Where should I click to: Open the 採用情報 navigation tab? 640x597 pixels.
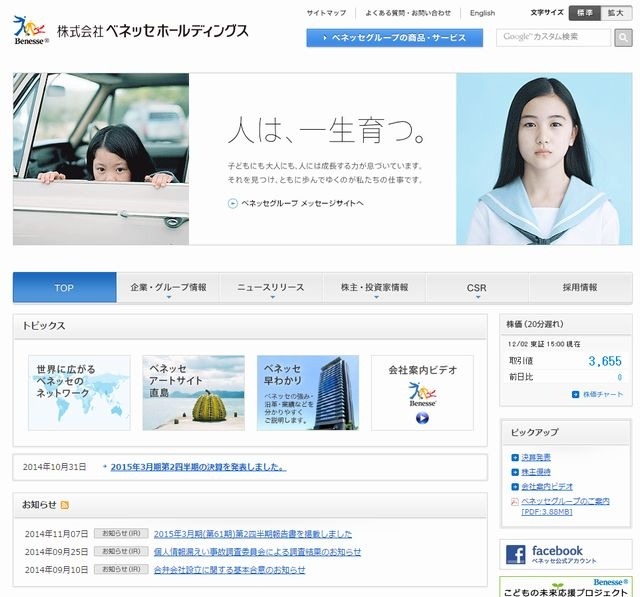click(580, 288)
